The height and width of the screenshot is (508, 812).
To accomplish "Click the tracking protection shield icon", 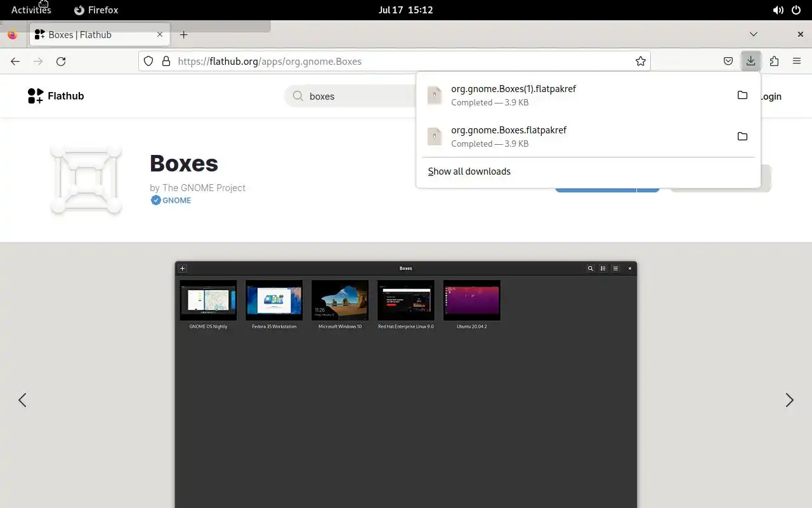I will [x=148, y=61].
